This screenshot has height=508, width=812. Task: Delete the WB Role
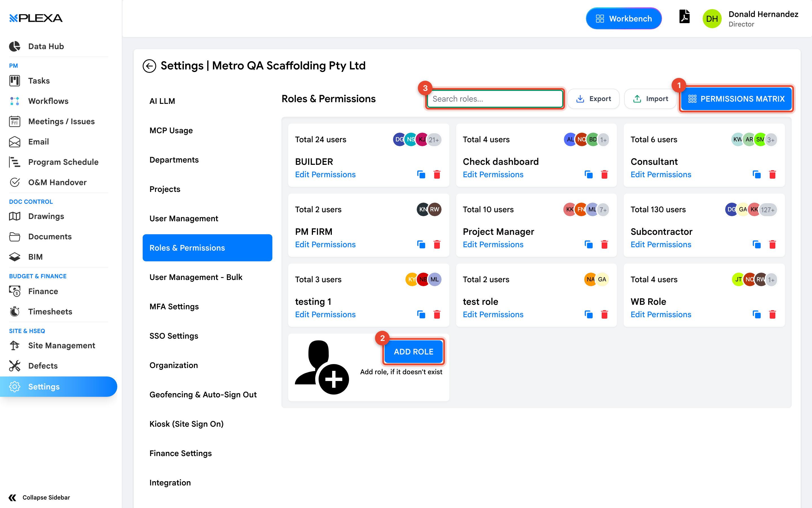[773, 314]
